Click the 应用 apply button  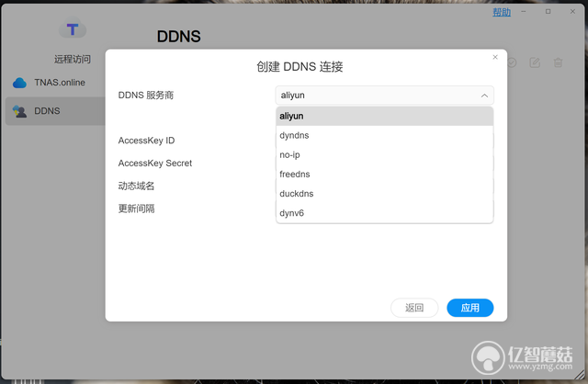click(x=469, y=308)
